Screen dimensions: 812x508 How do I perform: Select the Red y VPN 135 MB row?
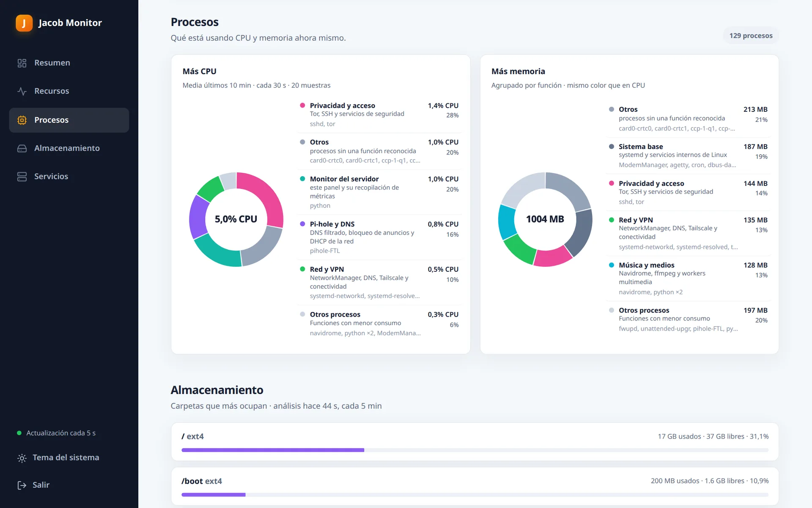point(688,233)
